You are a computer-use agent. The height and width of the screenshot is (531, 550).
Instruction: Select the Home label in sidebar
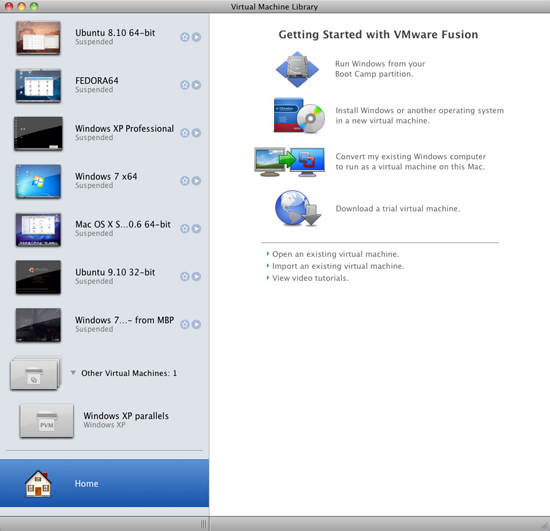point(86,484)
